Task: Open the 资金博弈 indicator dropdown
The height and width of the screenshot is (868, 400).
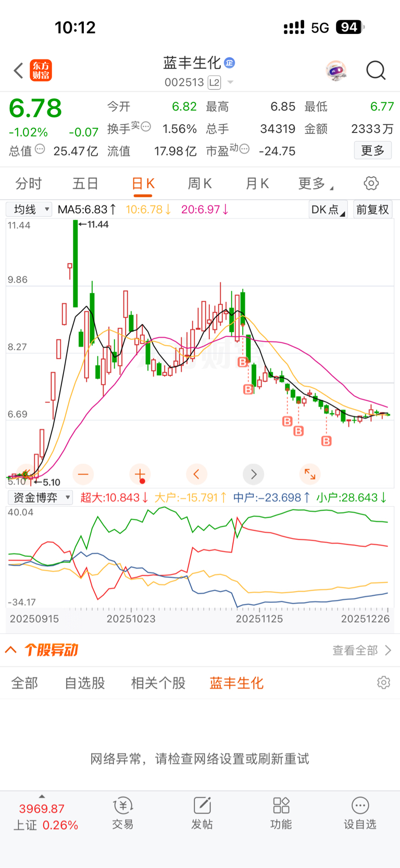Action: tap(40, 497)
